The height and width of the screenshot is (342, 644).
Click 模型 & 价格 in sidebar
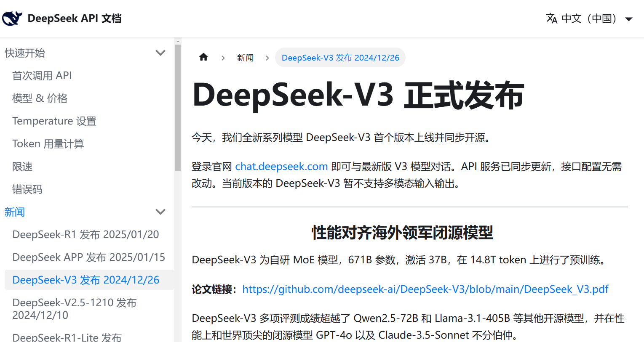click(x=40, y=98)
